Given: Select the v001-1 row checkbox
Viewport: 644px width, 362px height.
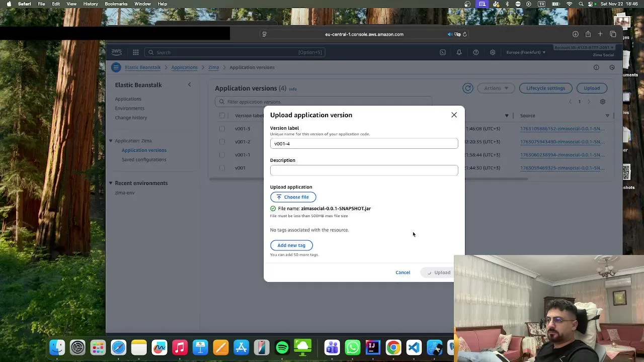Looking at the screenshot, I should pos(222,155).
